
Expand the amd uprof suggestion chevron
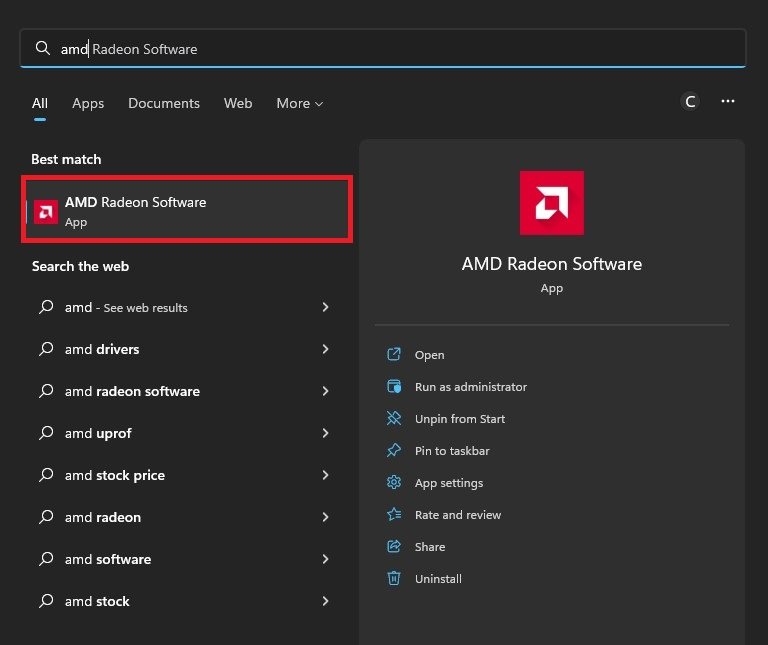coord(325,433)
